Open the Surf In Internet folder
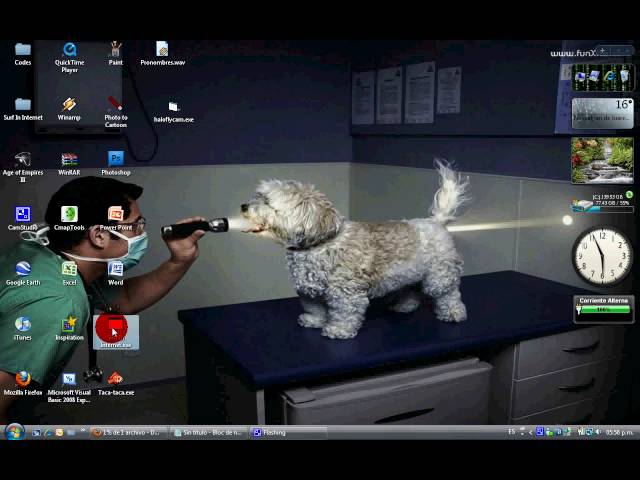This screenshot has width=640, height=480. 23,109
